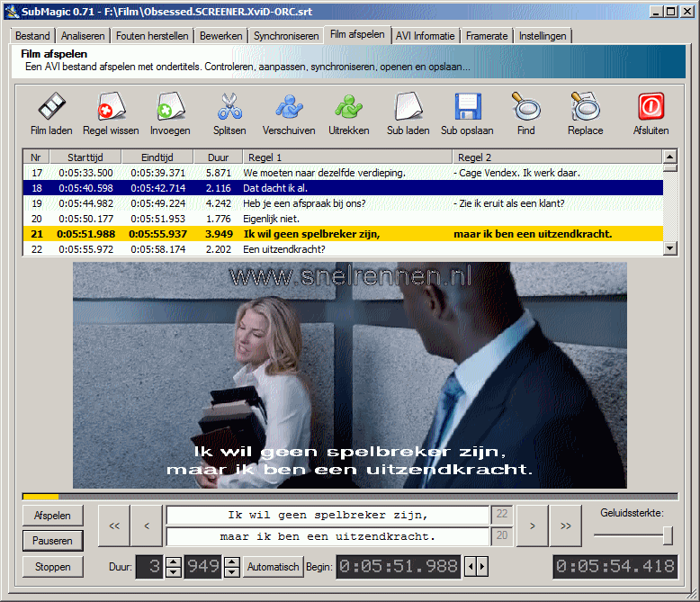
Task: Decrease Duur milliseconds down arrow
Action: [232, 572]
